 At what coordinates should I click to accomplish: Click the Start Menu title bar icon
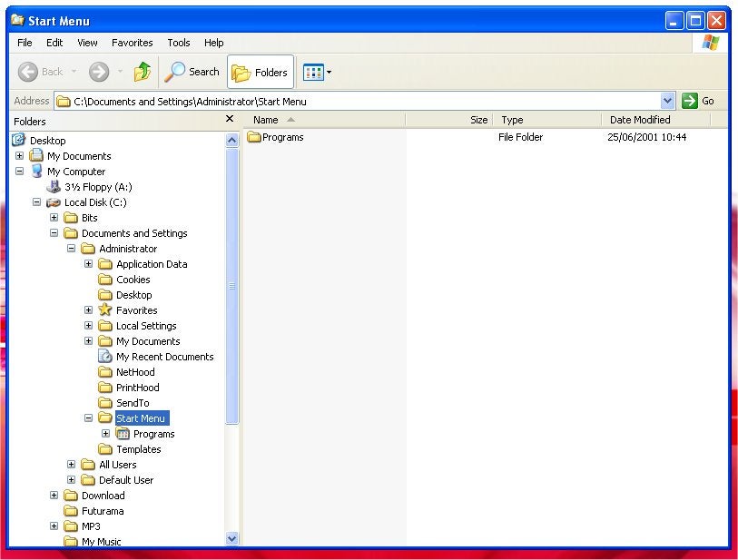[x=18, y=20]
